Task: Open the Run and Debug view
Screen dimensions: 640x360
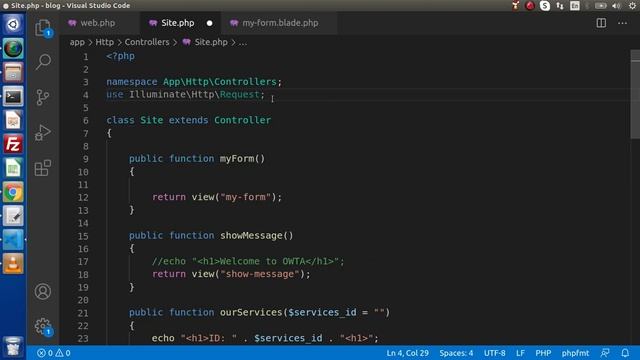Action: click(x=43, y=132)
